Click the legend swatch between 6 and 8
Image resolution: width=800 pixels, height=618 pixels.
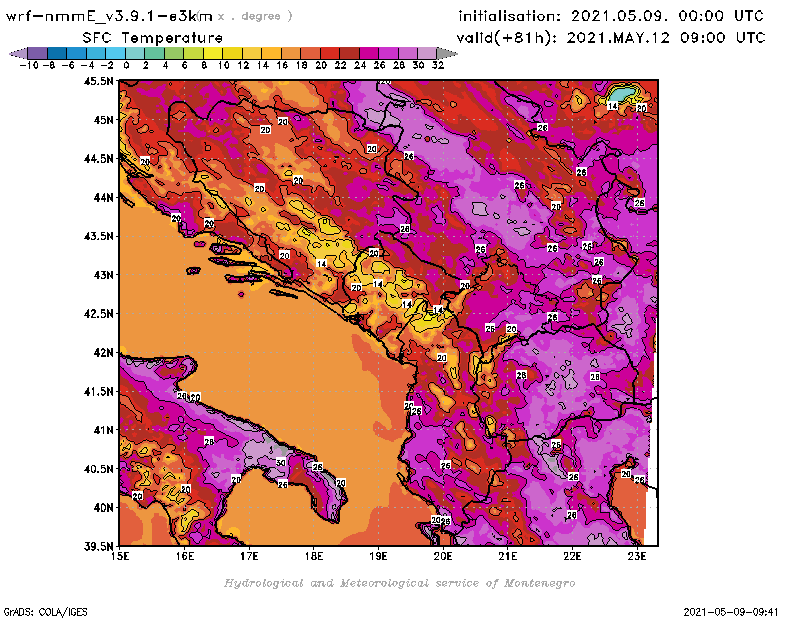point(193,53)
